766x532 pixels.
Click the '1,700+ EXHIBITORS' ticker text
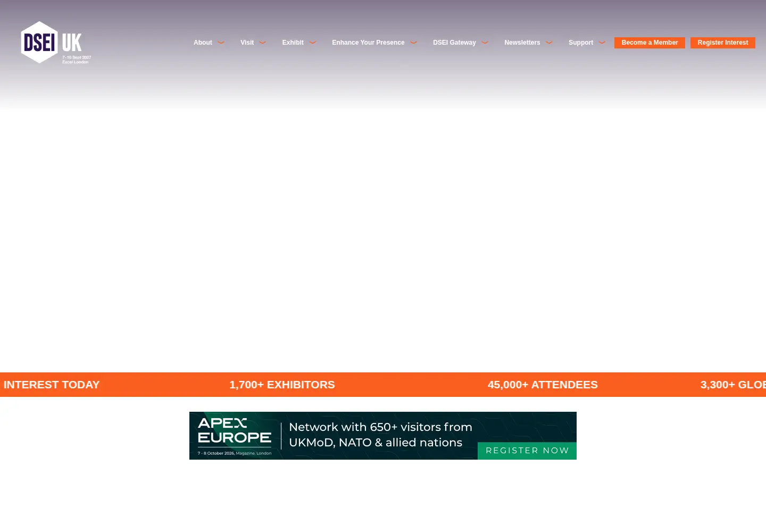(282, 385)
